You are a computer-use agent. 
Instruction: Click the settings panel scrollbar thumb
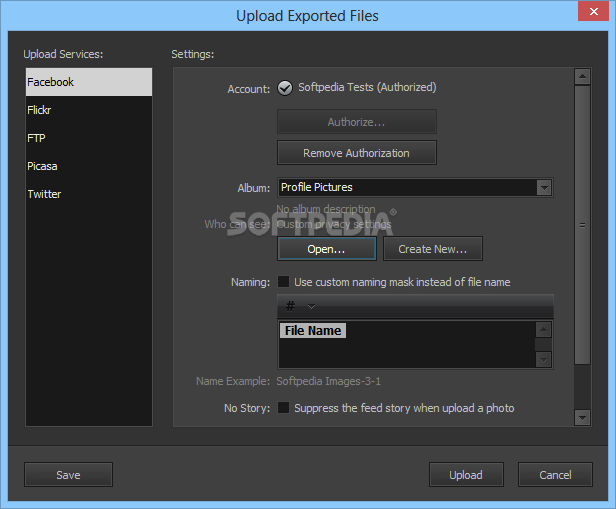582,225
